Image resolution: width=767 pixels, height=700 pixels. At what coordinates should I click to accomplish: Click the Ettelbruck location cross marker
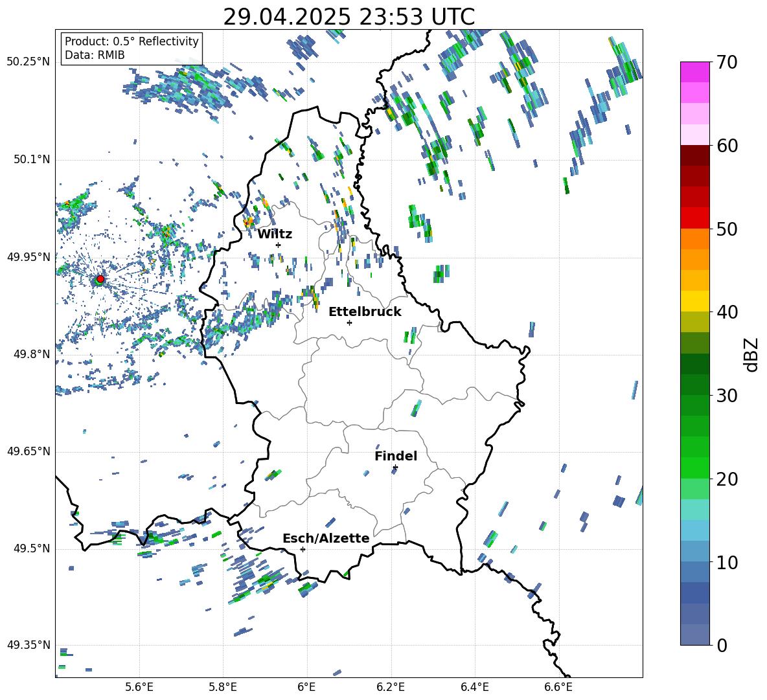pyautogui.click(x=349, y=322)
